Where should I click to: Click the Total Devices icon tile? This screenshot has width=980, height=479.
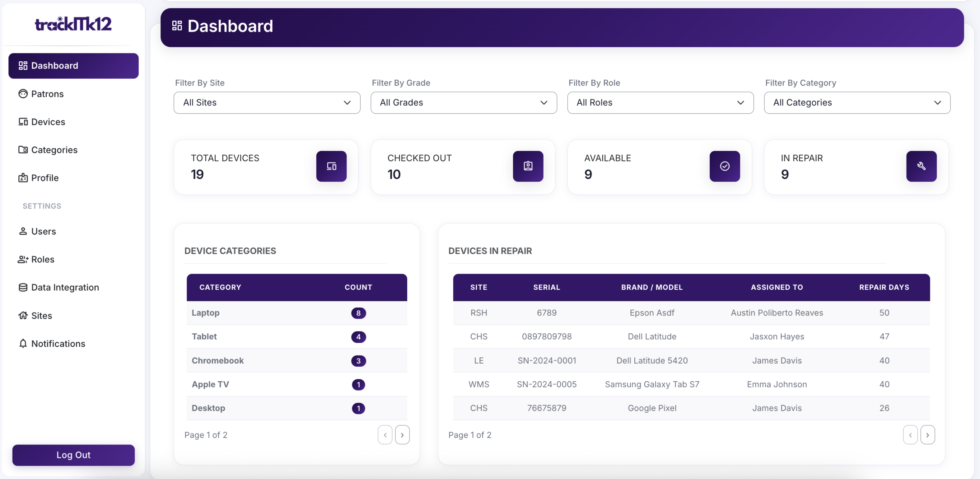pos(331,166)
